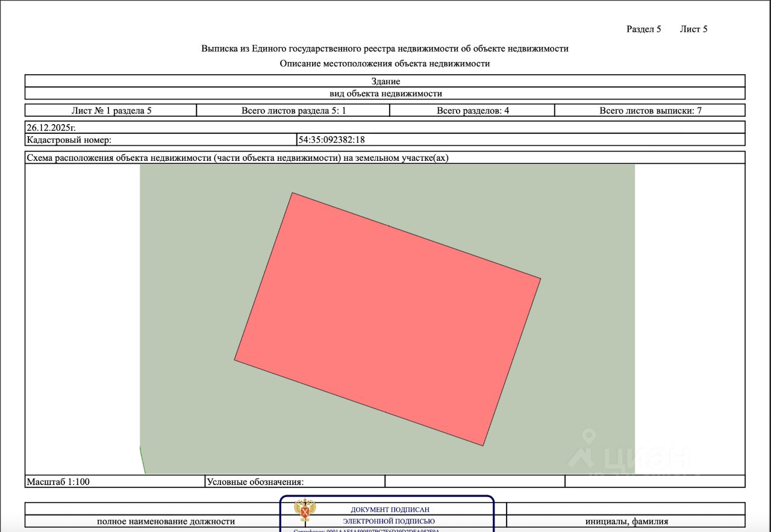Viewport: 771px width, 532px height.
Task: Select the "Всего листов выписки: 7" cell
Action: click(x=651, y=110)
